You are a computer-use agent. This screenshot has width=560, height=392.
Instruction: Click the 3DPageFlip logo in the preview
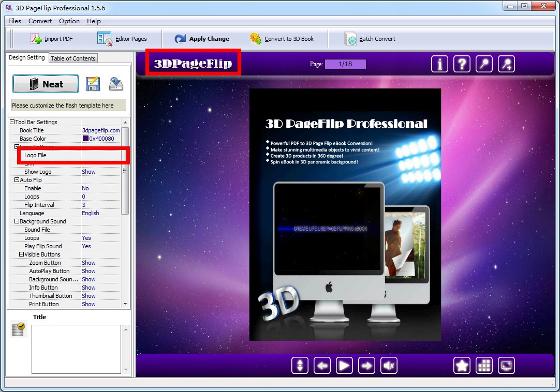click(193, 63)
